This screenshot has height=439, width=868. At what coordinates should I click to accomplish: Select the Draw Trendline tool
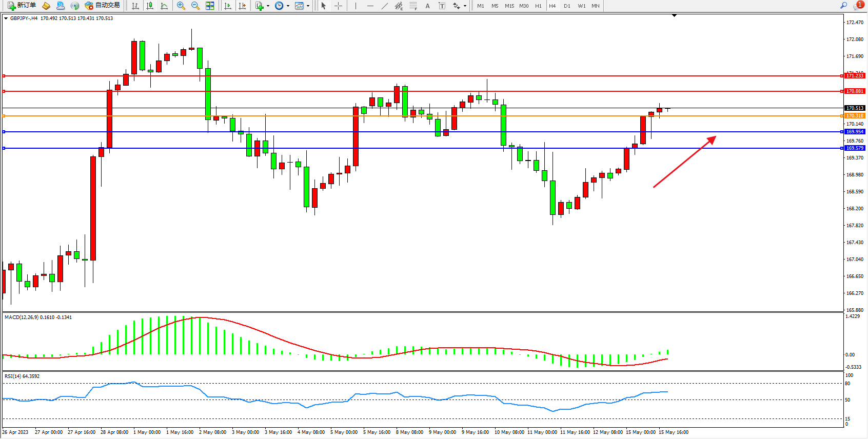click(x=384, y=6)
